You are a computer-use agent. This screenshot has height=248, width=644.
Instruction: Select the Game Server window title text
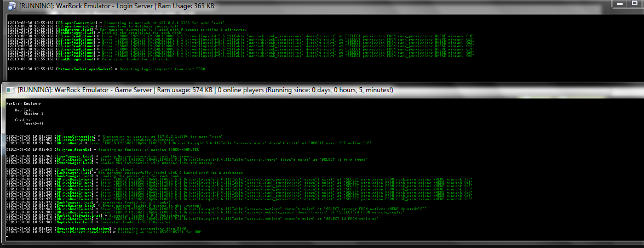pyautogui.click(x=205, y=90)
